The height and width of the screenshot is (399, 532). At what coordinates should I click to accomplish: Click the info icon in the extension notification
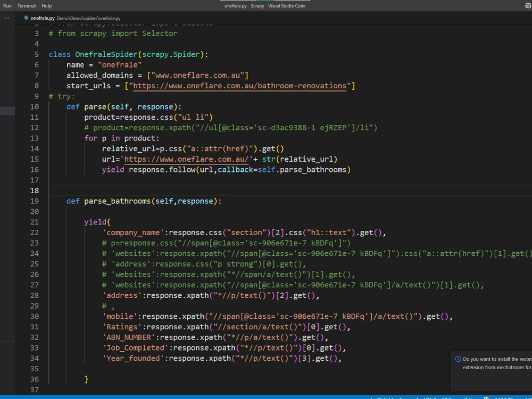[x=458, y=359]
